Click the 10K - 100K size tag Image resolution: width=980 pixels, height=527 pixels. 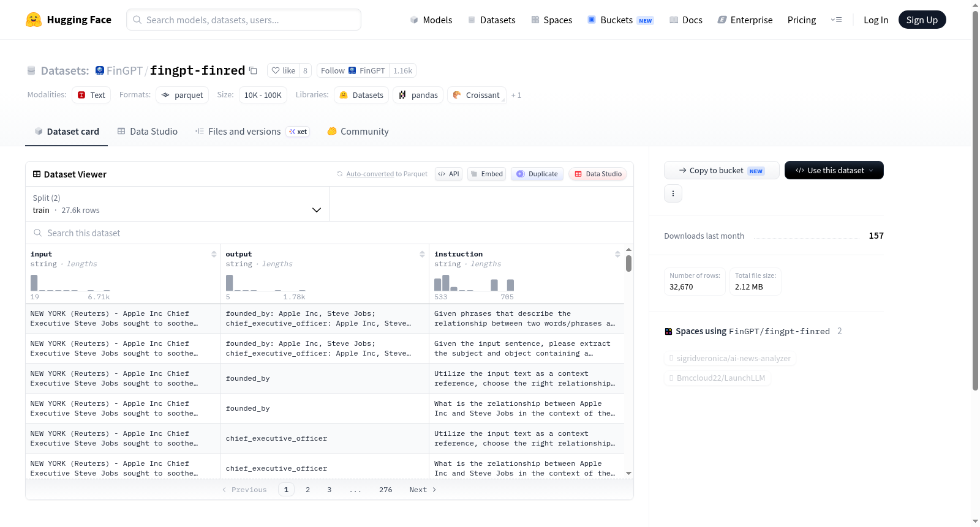click(263, 95)
